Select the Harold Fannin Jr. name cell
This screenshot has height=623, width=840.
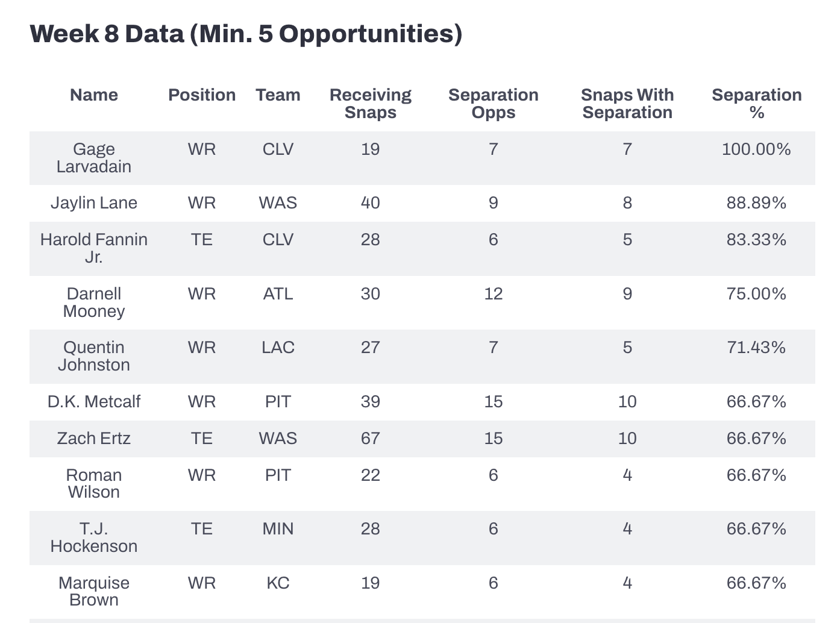(93, 248)
